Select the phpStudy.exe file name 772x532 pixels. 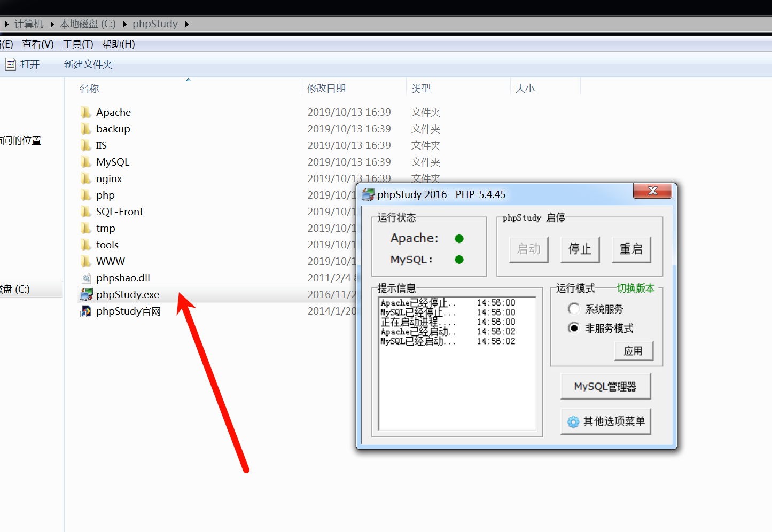point(128,295)
